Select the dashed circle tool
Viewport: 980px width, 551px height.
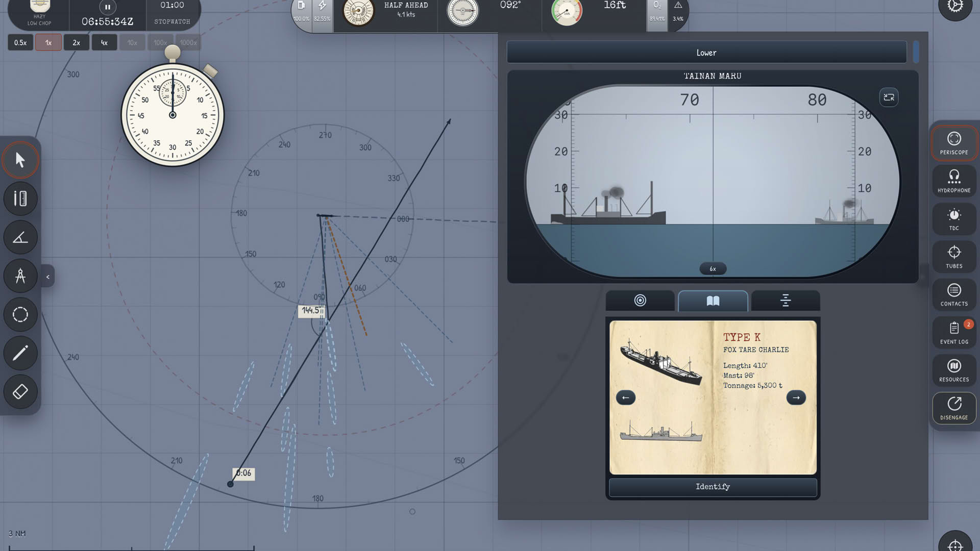20,314
